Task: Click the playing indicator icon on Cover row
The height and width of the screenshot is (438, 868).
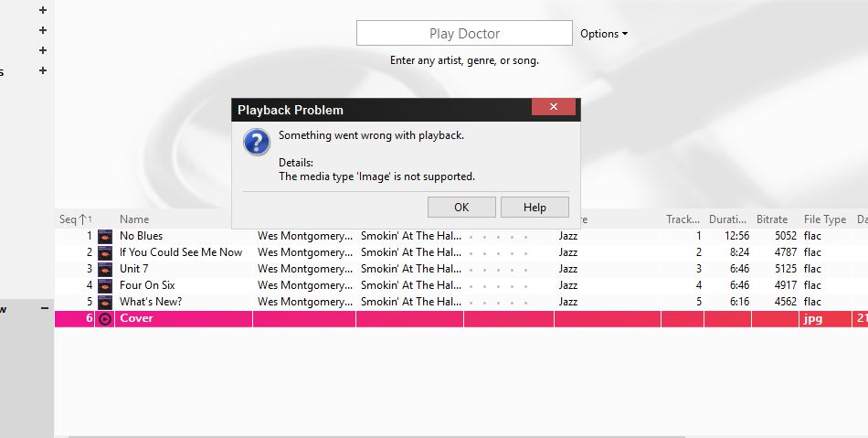Action: 105,319
